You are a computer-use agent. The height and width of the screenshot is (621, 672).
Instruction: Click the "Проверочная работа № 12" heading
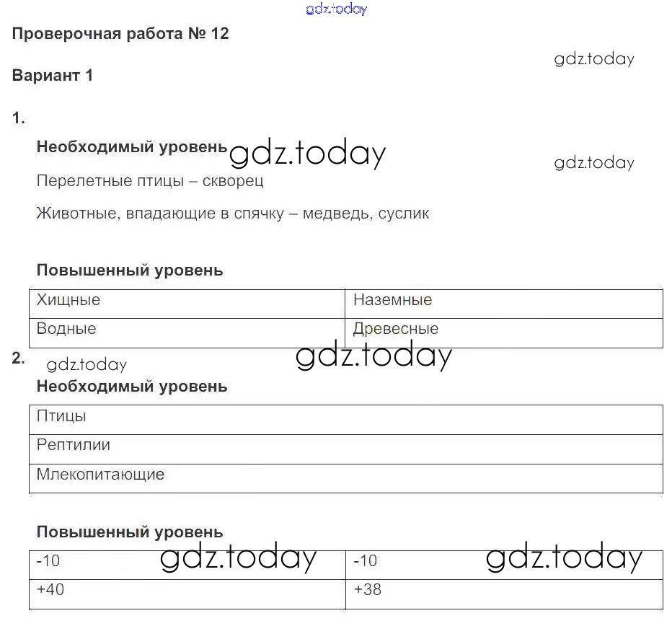click(120, 33)
